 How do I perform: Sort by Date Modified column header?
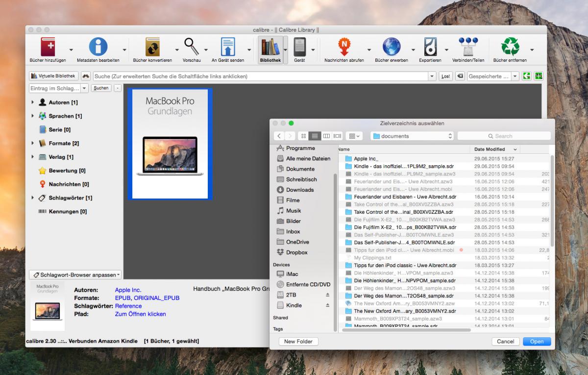pos(495,149)
